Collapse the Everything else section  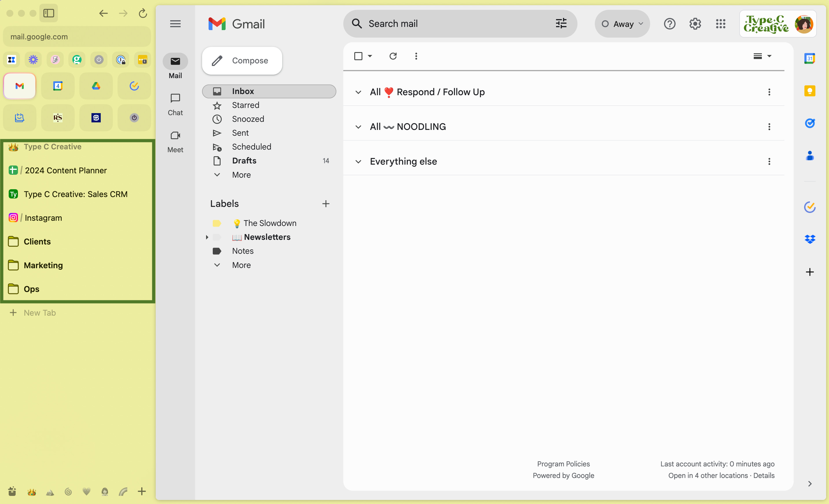[x=358, y=162]
